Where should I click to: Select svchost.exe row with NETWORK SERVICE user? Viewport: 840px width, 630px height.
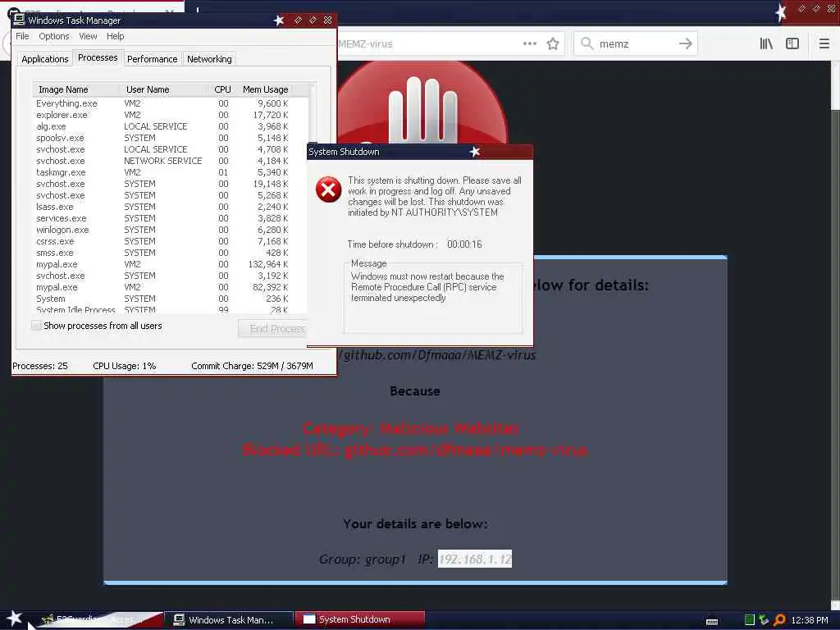(x=170, y=161)
